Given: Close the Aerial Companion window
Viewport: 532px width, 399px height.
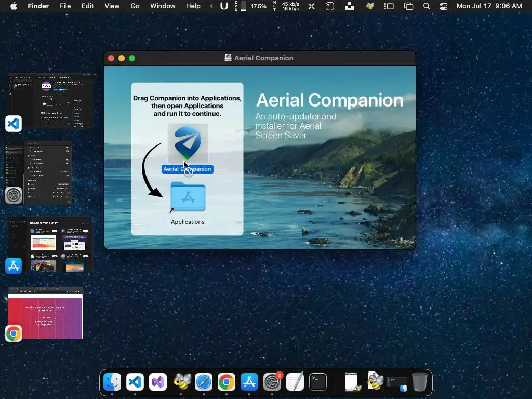Looking at the screenshot, I should (111, 58).
